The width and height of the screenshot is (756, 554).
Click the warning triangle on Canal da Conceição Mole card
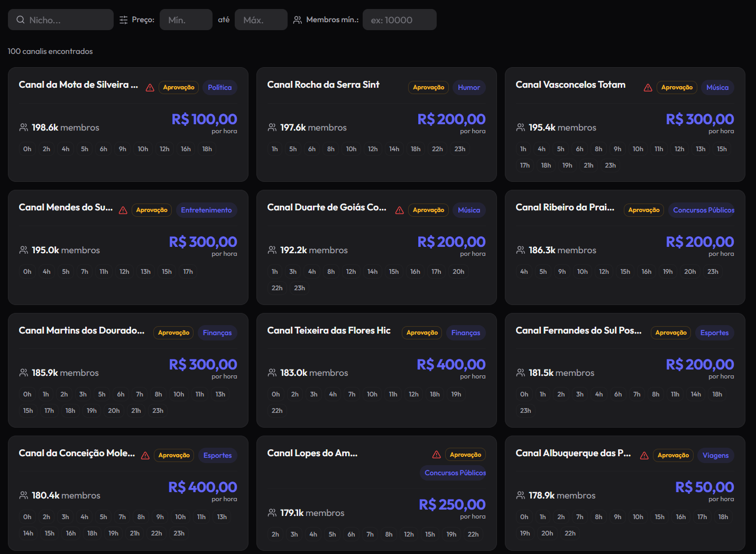(145, 456)
